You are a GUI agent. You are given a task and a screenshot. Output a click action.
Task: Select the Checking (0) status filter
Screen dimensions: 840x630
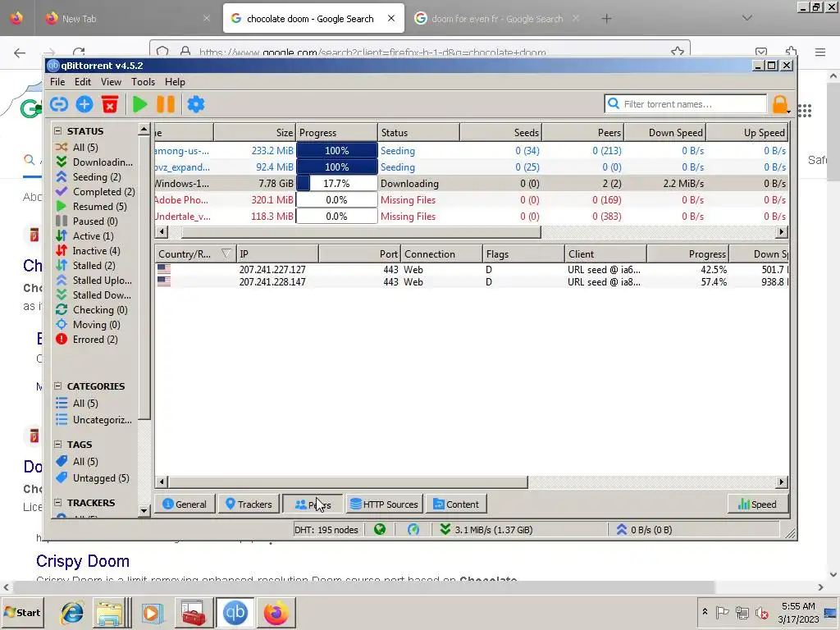click(92, 309)
